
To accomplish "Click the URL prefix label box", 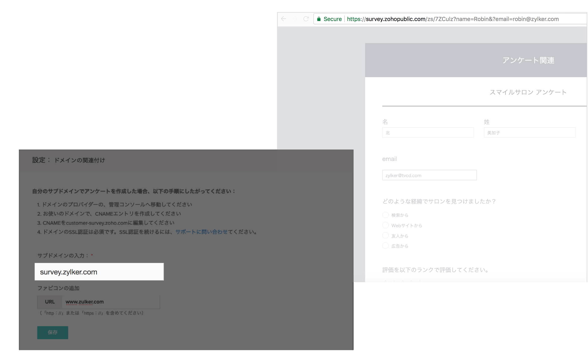I will pyautogui.click(x=50, y=302).
